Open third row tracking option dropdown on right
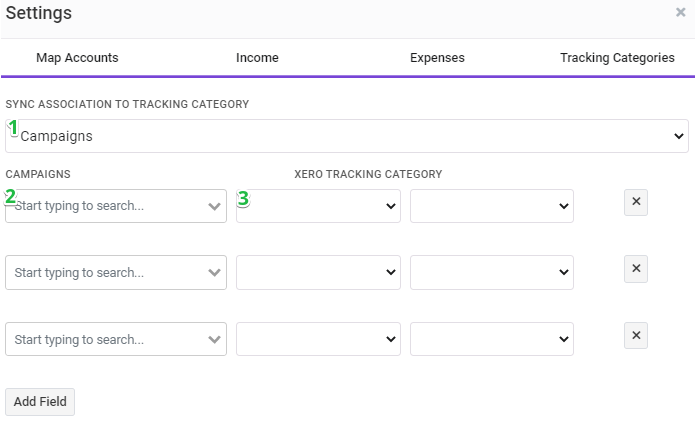The width and height of the screenshot is (695, 423). coord(492,339)
